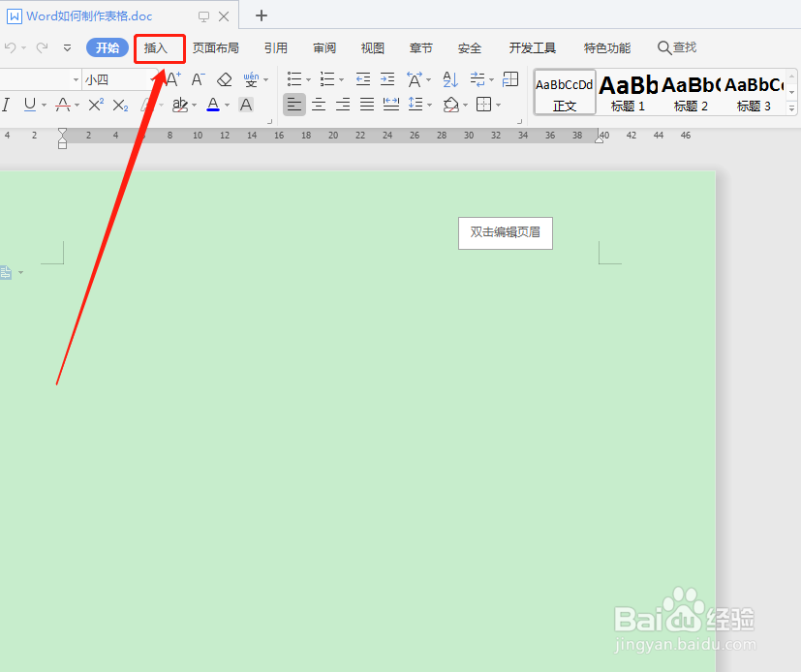The height and width of the screenshot is (672, 801).
Task: Toggle strikethrough formatting
Action: tap(63, 105)
